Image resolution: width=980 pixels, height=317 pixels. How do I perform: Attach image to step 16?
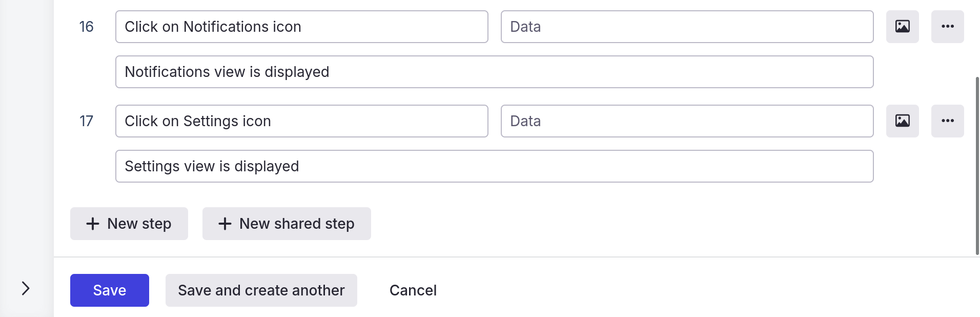tap(902, 27)
